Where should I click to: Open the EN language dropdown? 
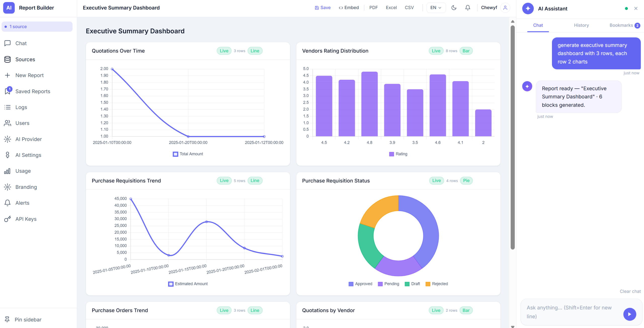point(436,8)
